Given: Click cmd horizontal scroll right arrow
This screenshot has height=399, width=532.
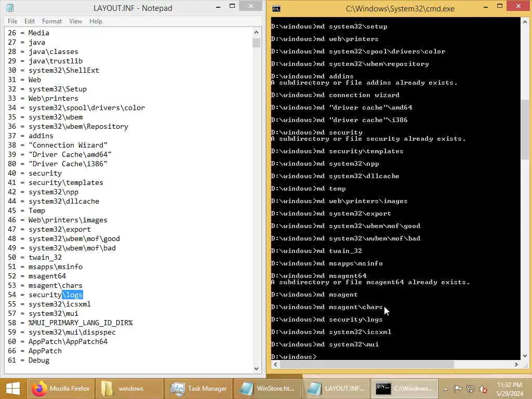Looking at the screenshot, I should [x=516, y=364].
